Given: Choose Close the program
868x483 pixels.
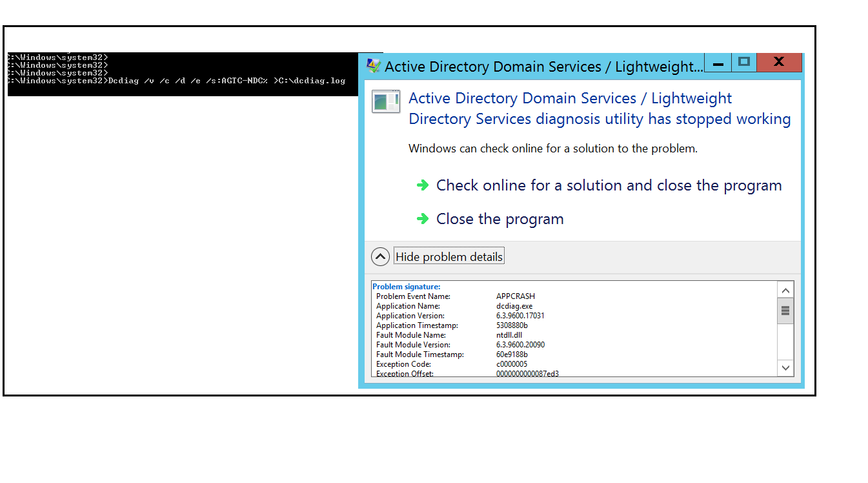Looking at the screenshot, I should pos(500,219).
